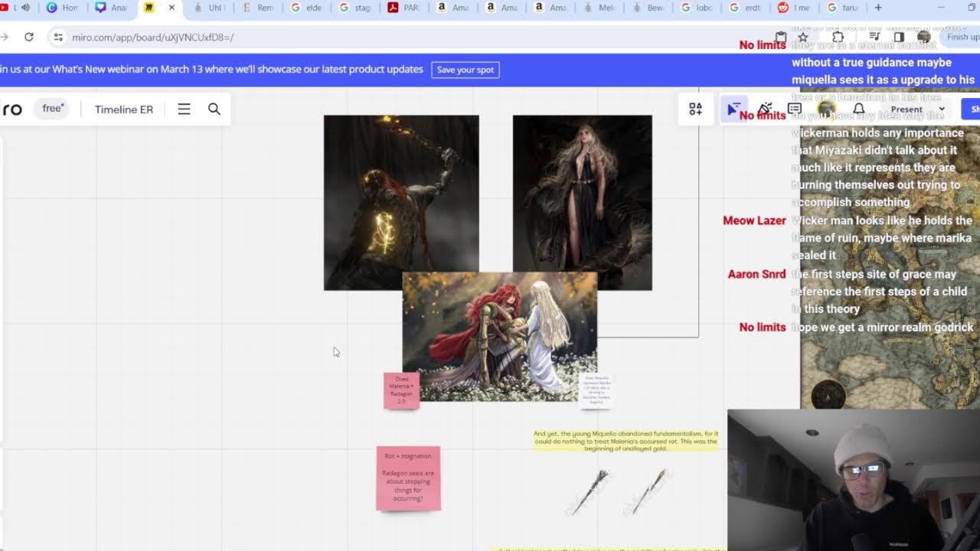This screenshot has width=980, height=551.
Task: Click the 'young Miquella abandoned fundamentalism' text
Action: click(x=626, y=441)
